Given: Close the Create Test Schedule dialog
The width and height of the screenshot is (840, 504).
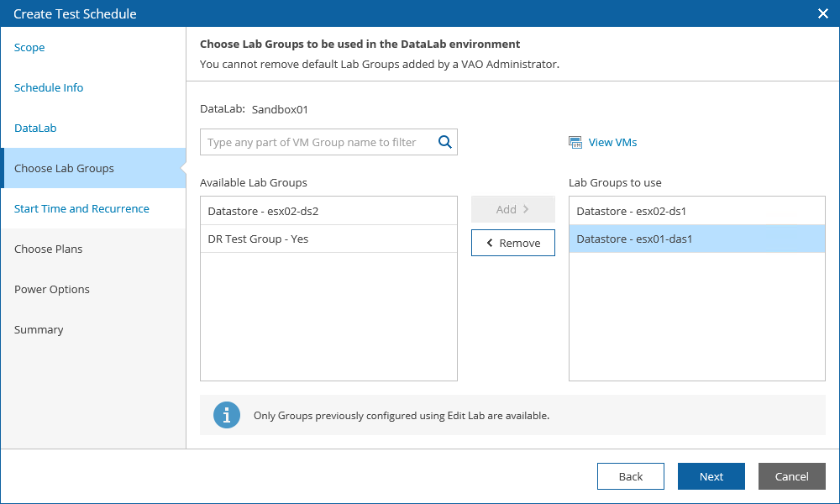Looking at the screenshot, I should [823, 13].
